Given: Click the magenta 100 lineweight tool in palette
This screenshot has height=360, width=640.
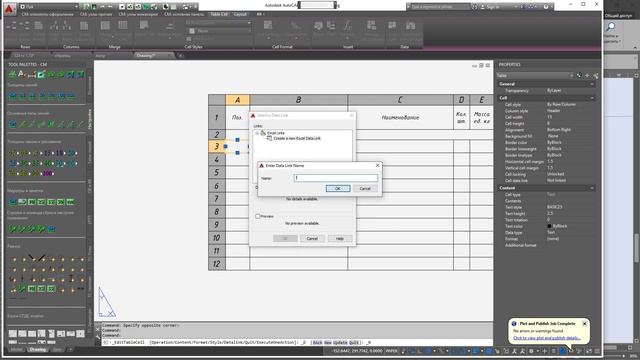Looking at the screenshot, I should [48, 173].
